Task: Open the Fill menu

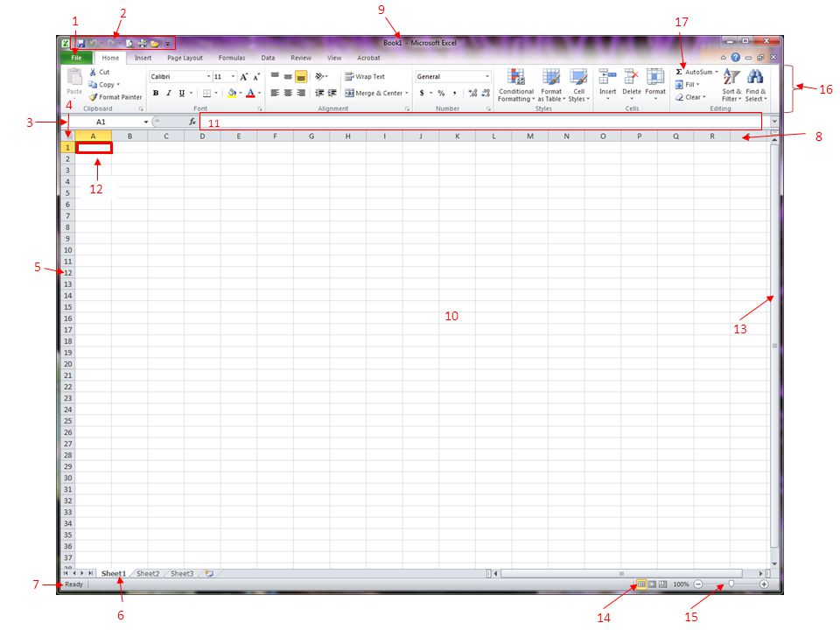Action: tap(688, 85)
